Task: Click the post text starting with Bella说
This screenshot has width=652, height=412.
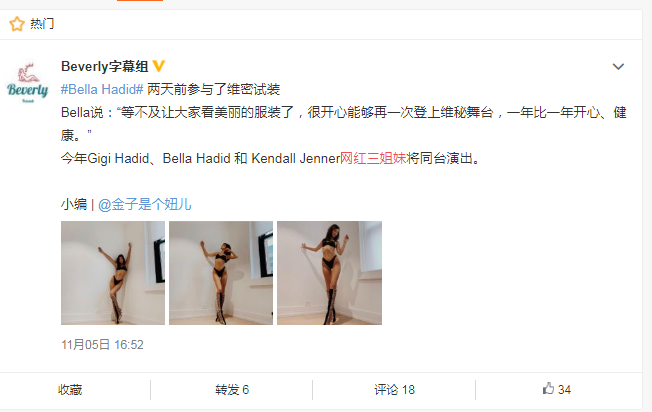Action: pos(344,123)
